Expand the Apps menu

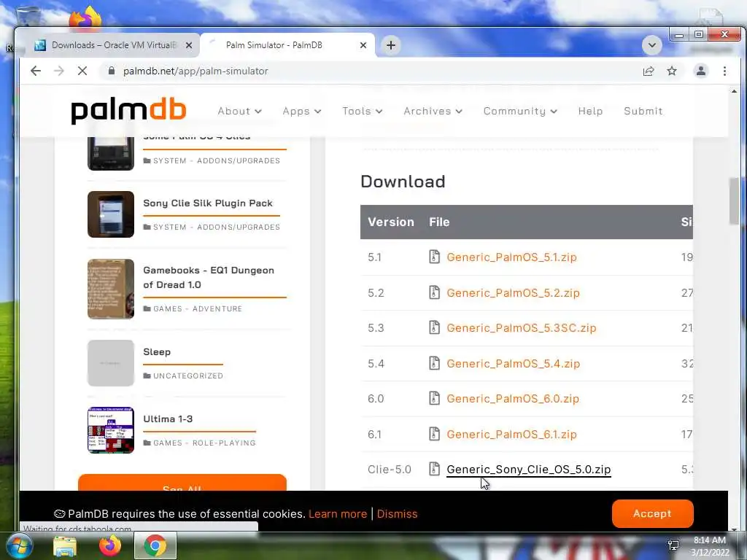click(301, 111)
